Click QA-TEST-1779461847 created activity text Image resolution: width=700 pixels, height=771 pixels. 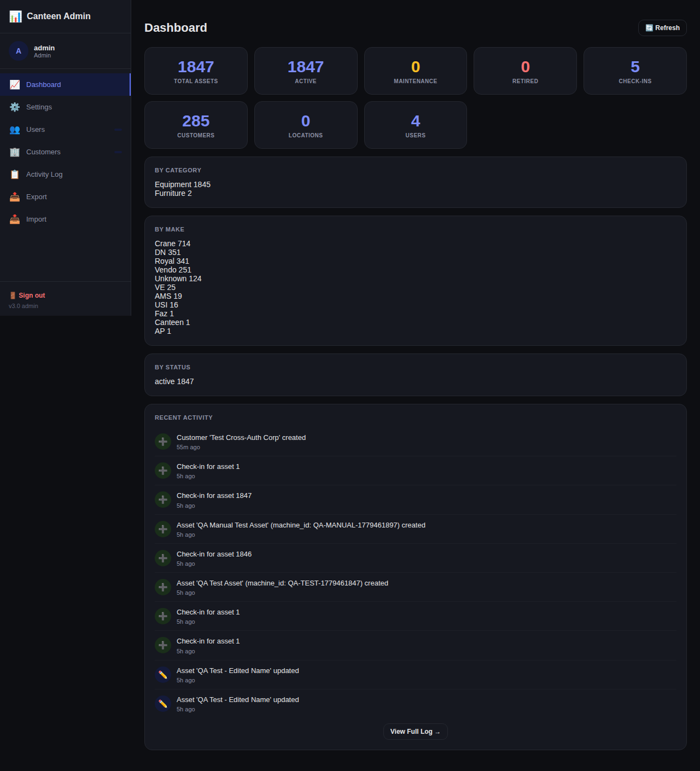[x=282, y=583]
